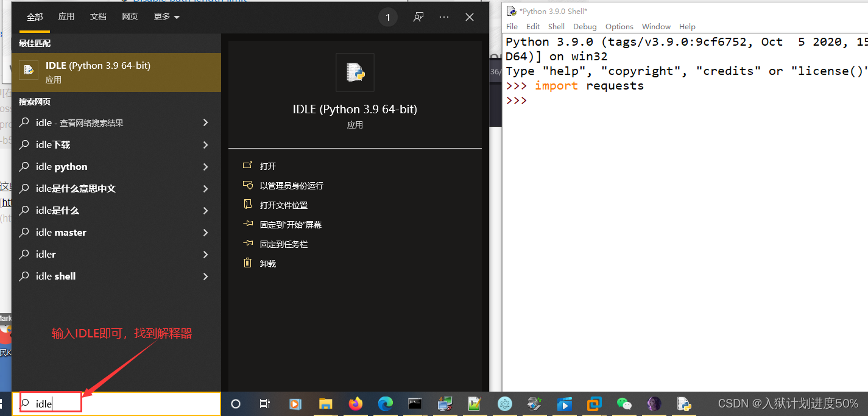Select the 'idle下载' web suggestion text

point(53,145)
